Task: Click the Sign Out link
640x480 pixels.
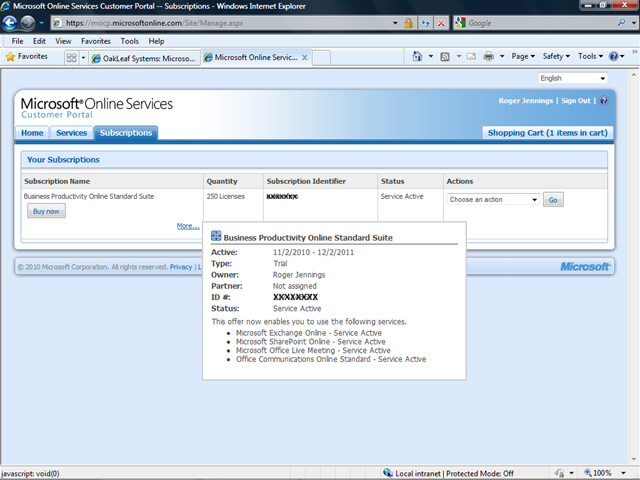Action: pos(576,101)
